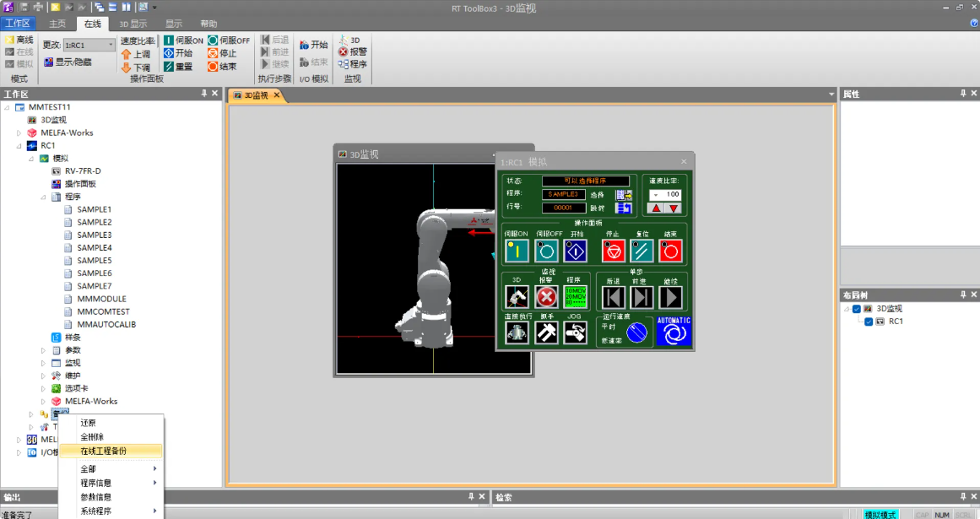The width and height of the screenshot is (980, 519).
Task: Toggle the 3D监视 checkbox in layout tree
Action: tap(857, 309)
